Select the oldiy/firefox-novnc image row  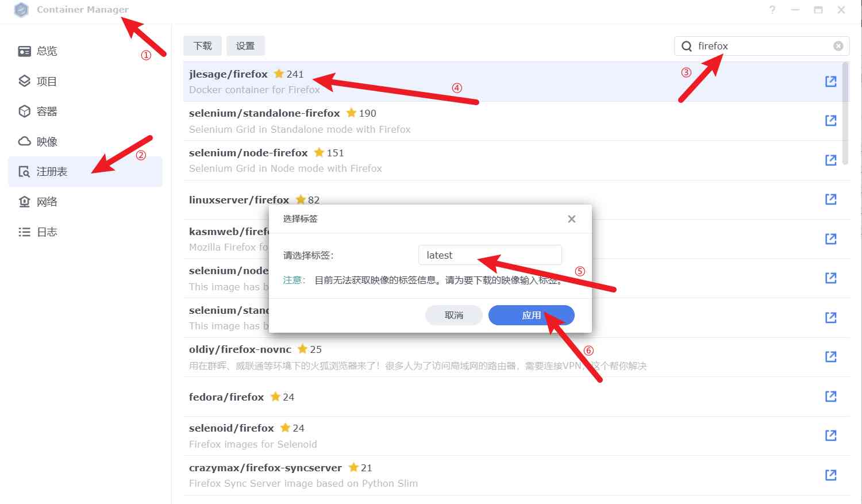click(516, 357)
